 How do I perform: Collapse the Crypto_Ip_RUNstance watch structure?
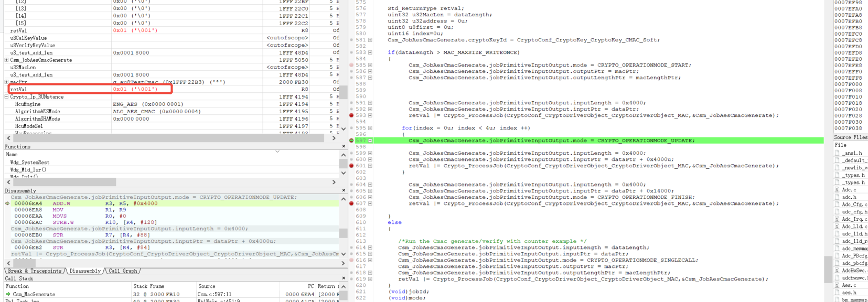point(7,96)
